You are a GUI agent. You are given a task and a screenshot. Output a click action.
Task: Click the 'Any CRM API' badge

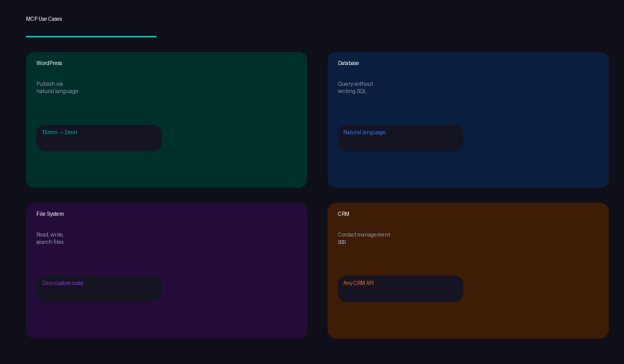tap(400, 289)
